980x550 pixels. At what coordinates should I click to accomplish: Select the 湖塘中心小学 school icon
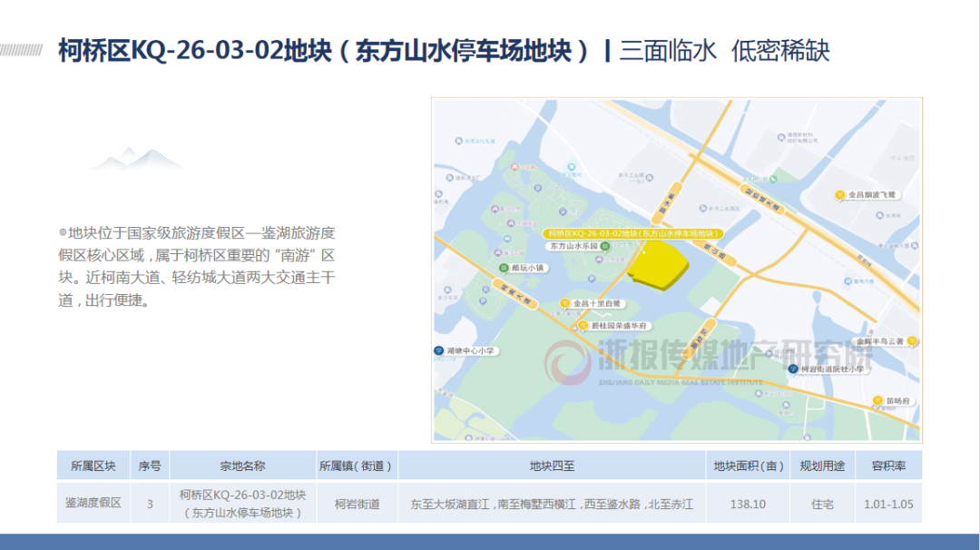click(439, 351)
